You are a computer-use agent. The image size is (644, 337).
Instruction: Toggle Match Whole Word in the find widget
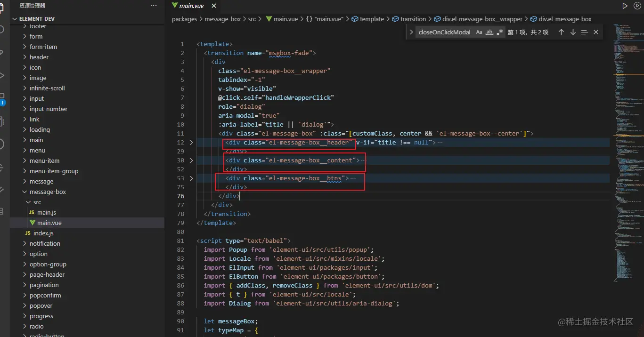pyautogui.click(x=489, y=32)
